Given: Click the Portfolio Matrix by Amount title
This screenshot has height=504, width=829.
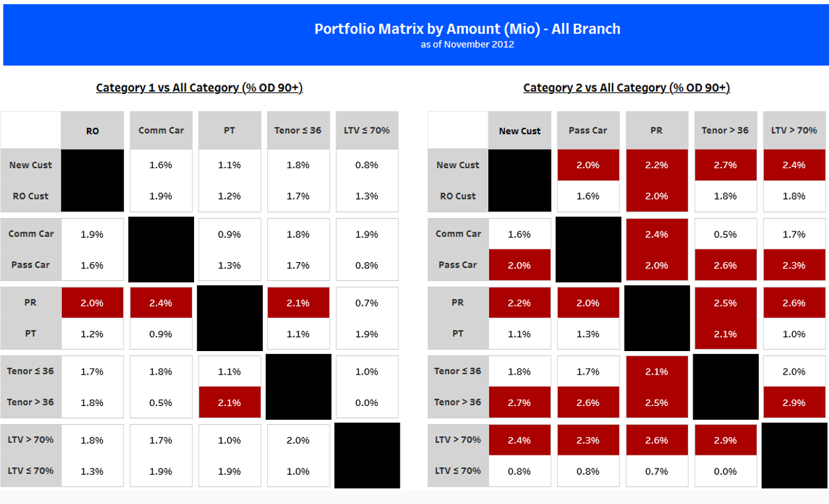Looking at the screenshot, I should click(467, 29).
